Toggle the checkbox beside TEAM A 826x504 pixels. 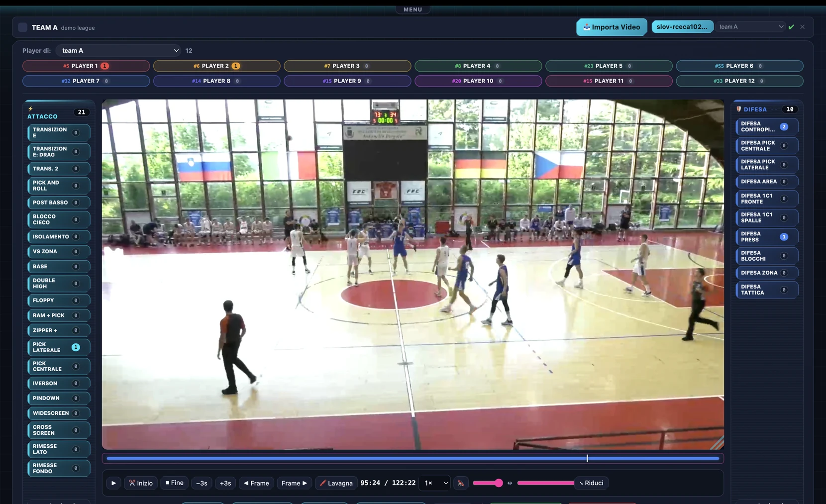point(23,27)
